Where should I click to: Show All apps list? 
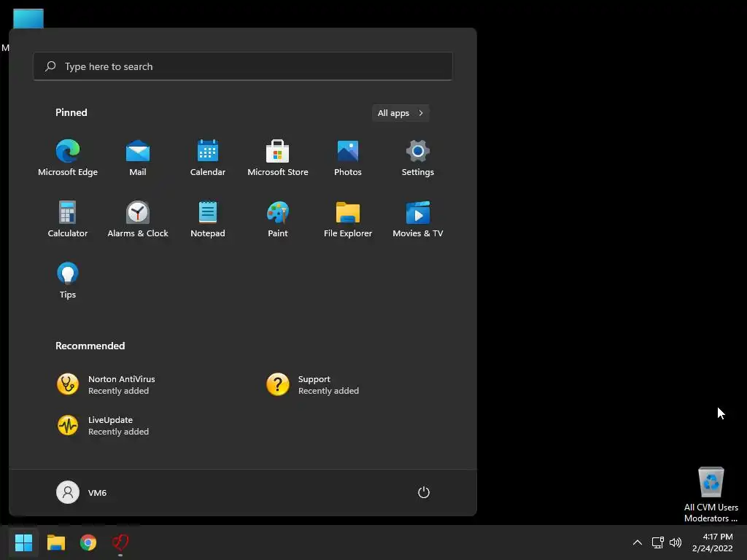point(400,113)
